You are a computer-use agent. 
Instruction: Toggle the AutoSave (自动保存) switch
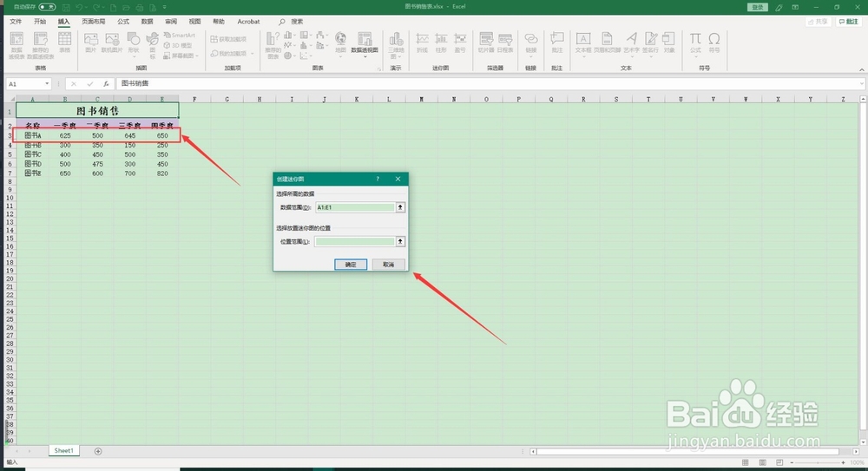pyautogui.click(x=47, y=7)
